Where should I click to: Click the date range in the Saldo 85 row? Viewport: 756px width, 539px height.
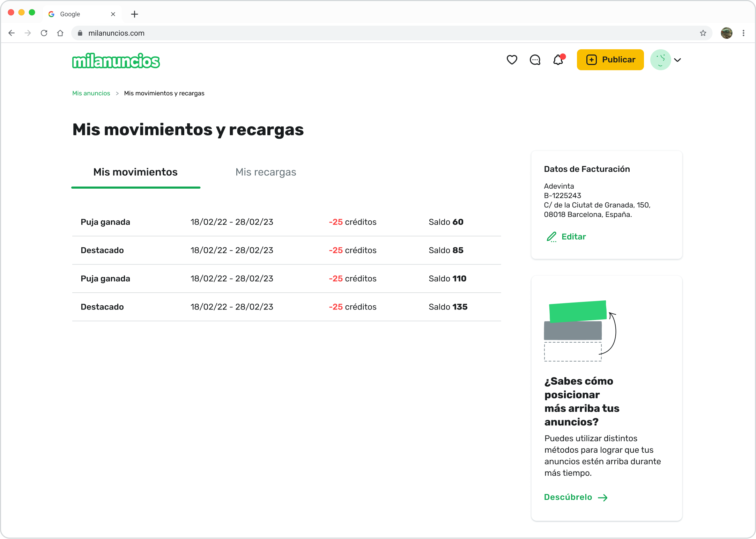click(232, 250)
